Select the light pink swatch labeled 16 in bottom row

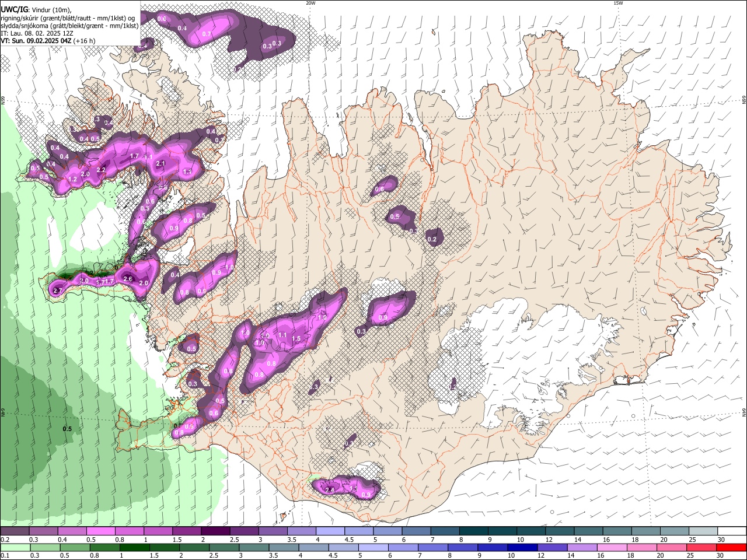tap(612, 547)
